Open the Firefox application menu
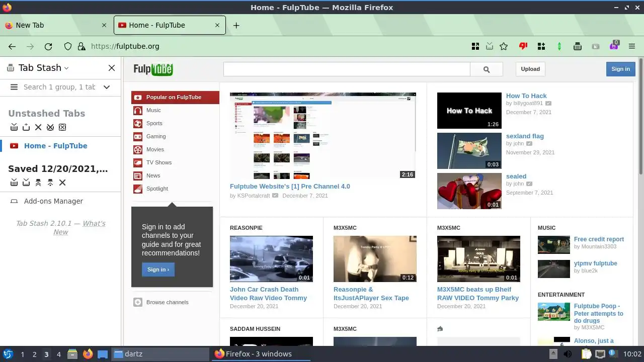 tap(632, 46)
